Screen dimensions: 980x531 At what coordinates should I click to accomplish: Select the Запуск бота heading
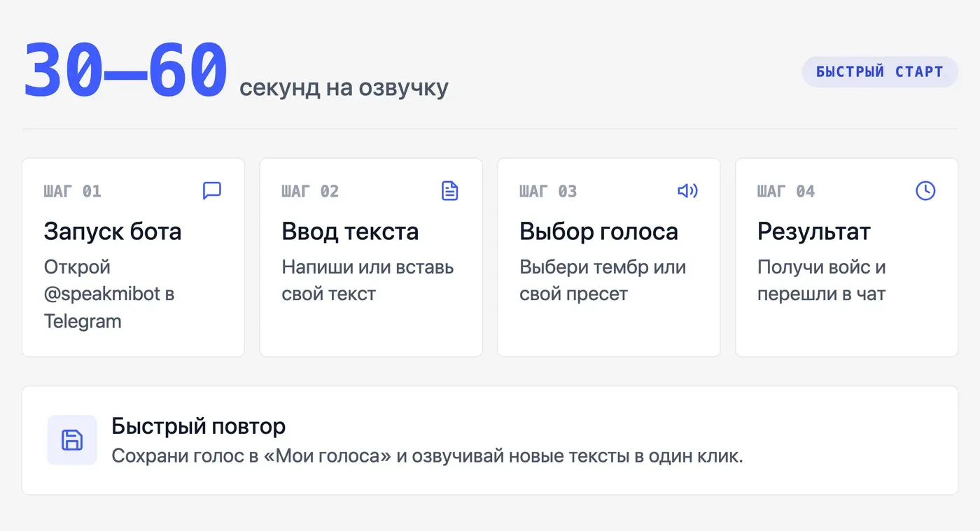tap(113, 232)
